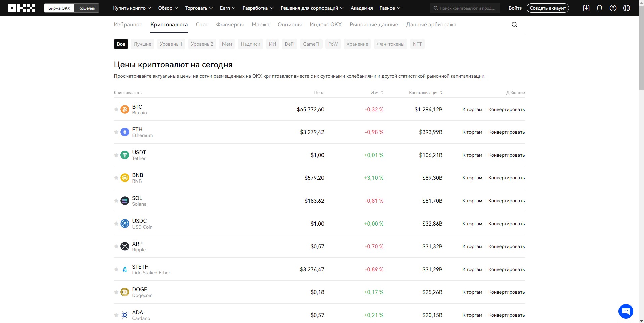Open the Данные арбитража tab
The height and width of the screenshot is (323, 644).
click(431, 25)
